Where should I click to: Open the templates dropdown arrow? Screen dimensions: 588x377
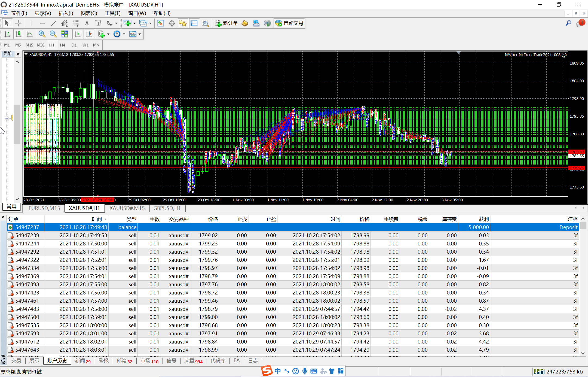(140, 34)
